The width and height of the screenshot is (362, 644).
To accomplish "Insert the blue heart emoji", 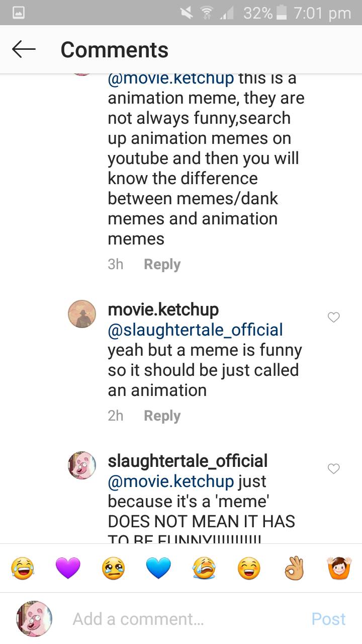I will tap(158, 569).
